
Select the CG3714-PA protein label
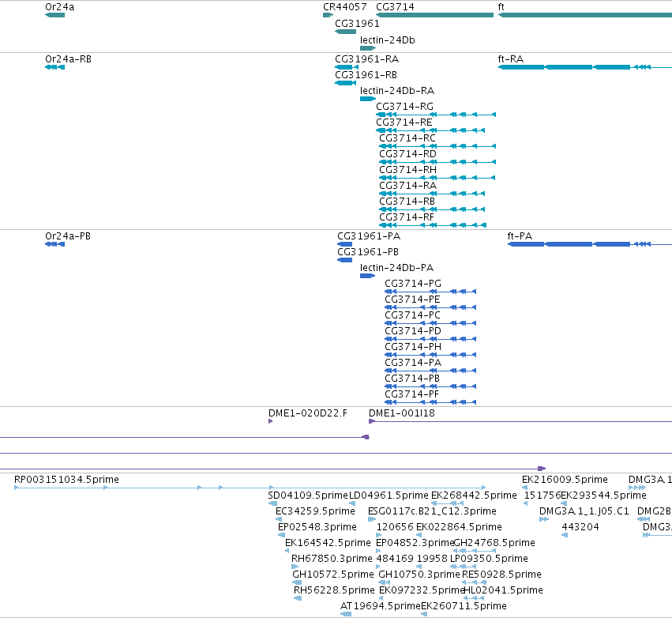(x=413, y=363)
